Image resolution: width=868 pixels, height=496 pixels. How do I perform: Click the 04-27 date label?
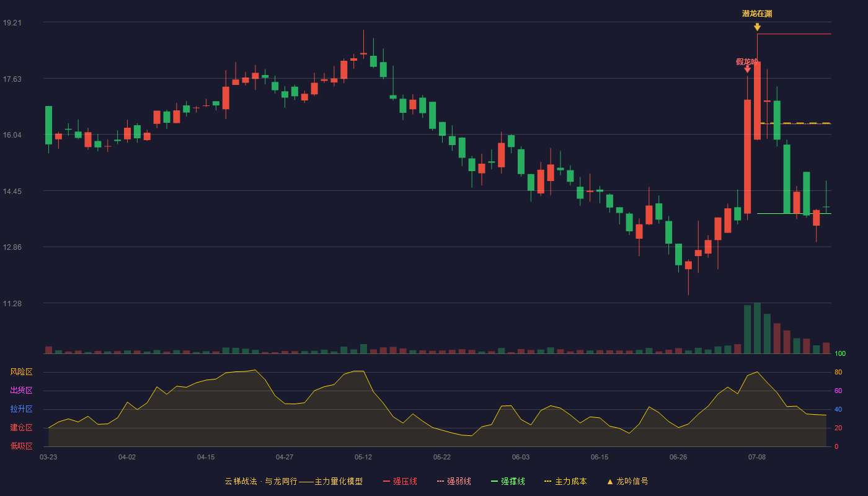pyautogui.click(x=285, y=457)
